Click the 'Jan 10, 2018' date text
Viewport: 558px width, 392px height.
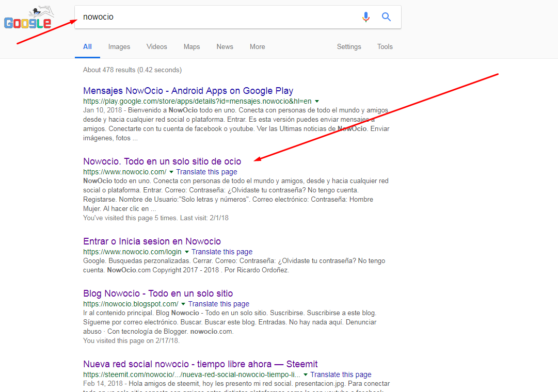coord(103,110)
